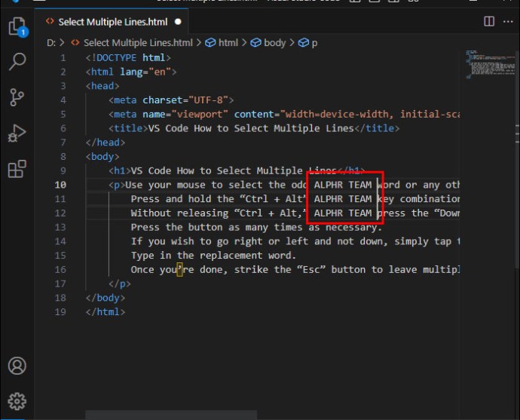Open the Run and Debug view
520x420 pixels.
[x=17, y=133]
